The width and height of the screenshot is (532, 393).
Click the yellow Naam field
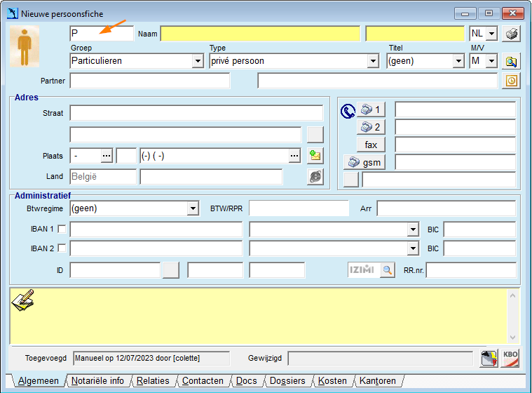pyautogui.click(x=260, y=34)
